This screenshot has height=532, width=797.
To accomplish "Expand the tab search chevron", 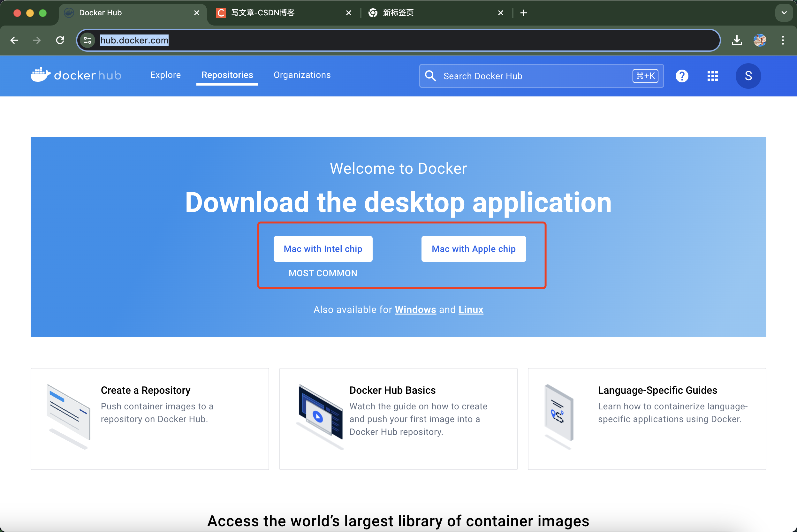I will [784, 13].
